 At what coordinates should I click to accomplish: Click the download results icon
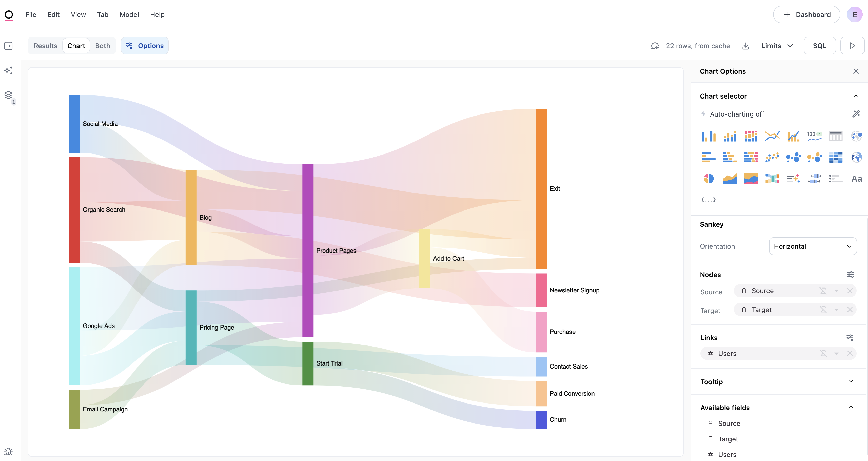click(746, 46)
